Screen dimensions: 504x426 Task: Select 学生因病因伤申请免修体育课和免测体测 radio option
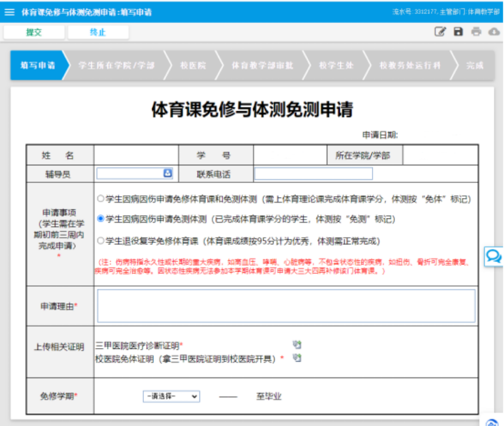click(x=100, y=198)
